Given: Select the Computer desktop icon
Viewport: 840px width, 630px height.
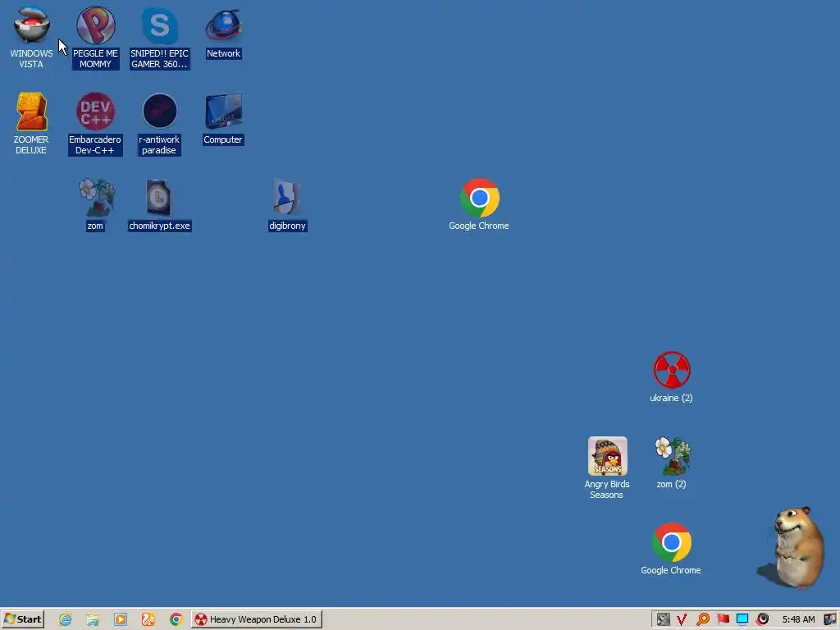Looking at the screenshot, I should (223, 118).
